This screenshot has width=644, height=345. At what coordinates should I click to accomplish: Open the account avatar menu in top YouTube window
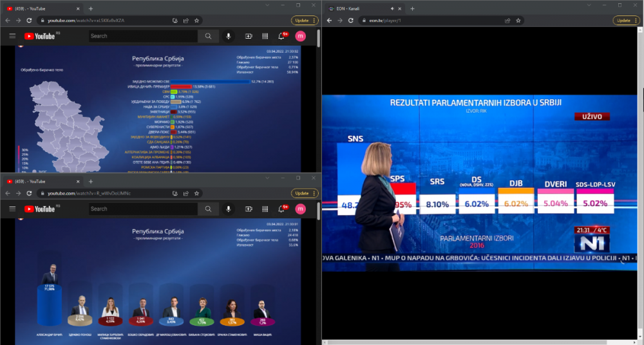click(300, 36)
